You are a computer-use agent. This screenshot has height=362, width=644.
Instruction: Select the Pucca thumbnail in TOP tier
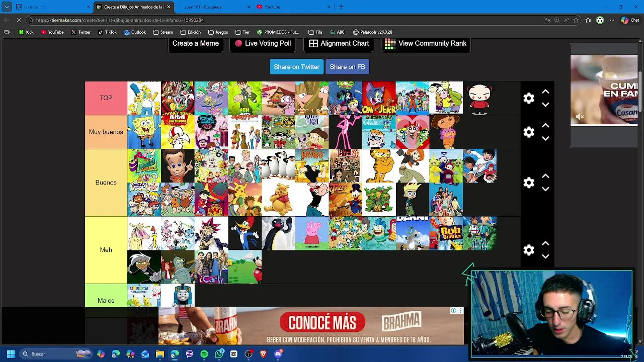[479, 98]
